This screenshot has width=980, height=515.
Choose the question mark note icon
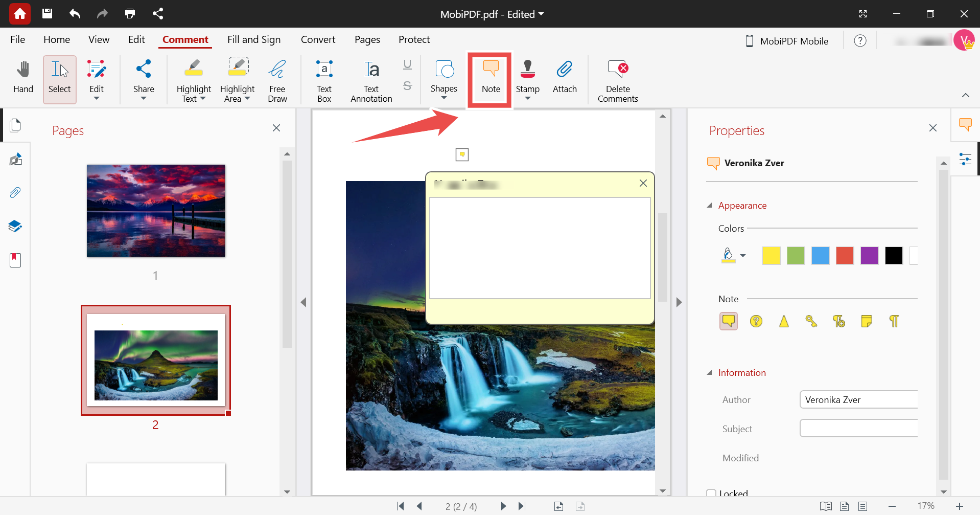[x=756, y=321]
